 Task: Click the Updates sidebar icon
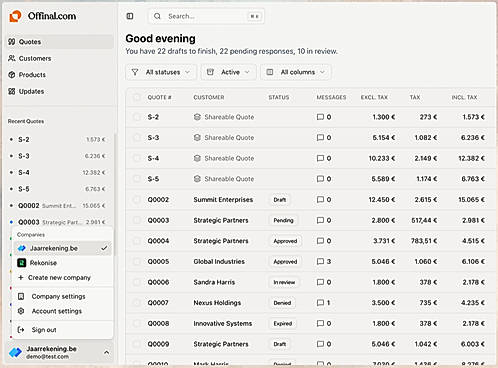12,91
